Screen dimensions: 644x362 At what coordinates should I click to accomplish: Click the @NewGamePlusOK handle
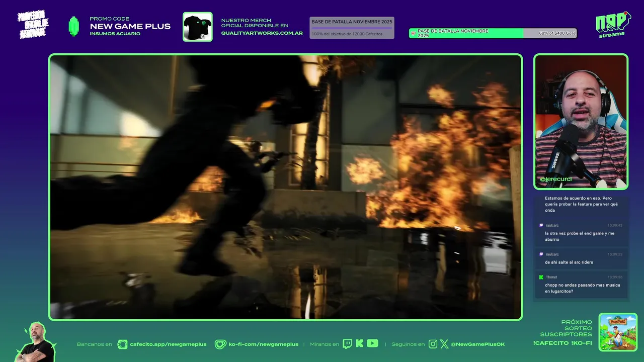478,344
